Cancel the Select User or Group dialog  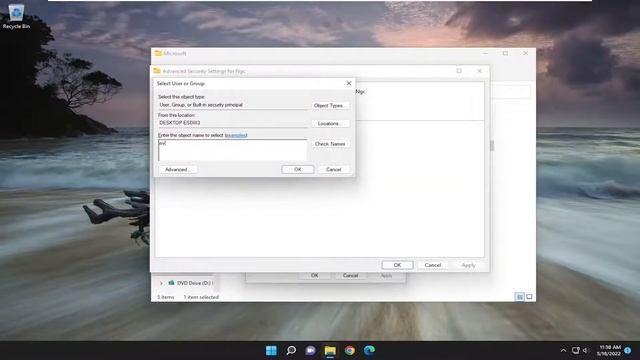(x=333, y=169)
